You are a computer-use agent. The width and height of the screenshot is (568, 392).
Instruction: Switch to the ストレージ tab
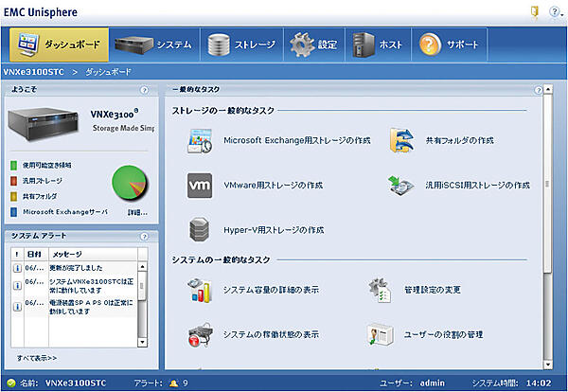[x=243, y=45]
